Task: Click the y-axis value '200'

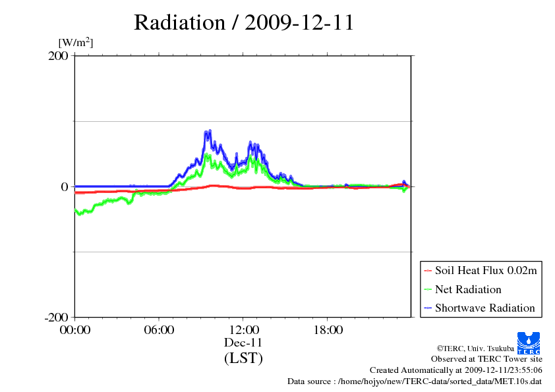Action: pos(58,56)
